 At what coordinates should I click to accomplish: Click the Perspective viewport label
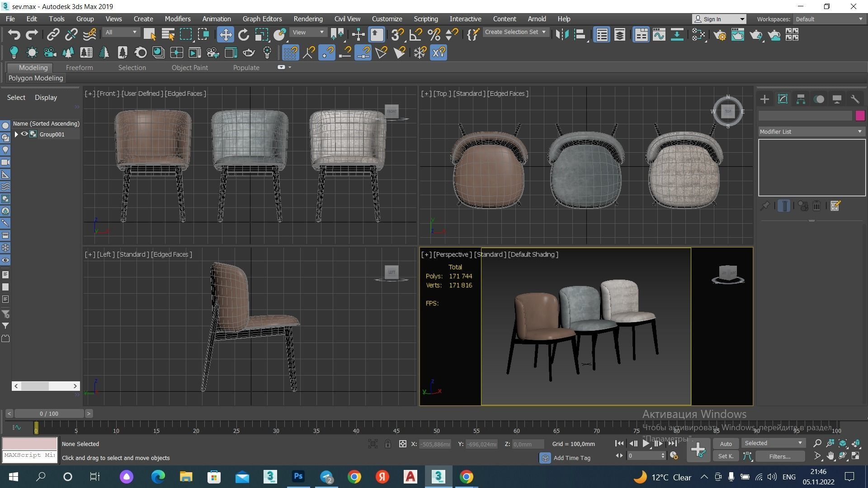pos(453,254)
